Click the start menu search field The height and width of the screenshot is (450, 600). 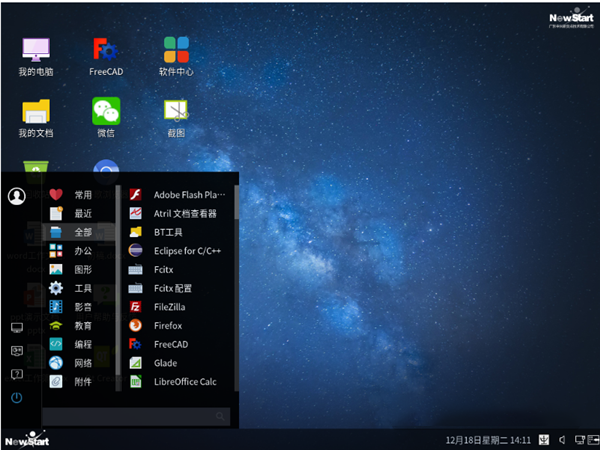[x=136, y=416]
